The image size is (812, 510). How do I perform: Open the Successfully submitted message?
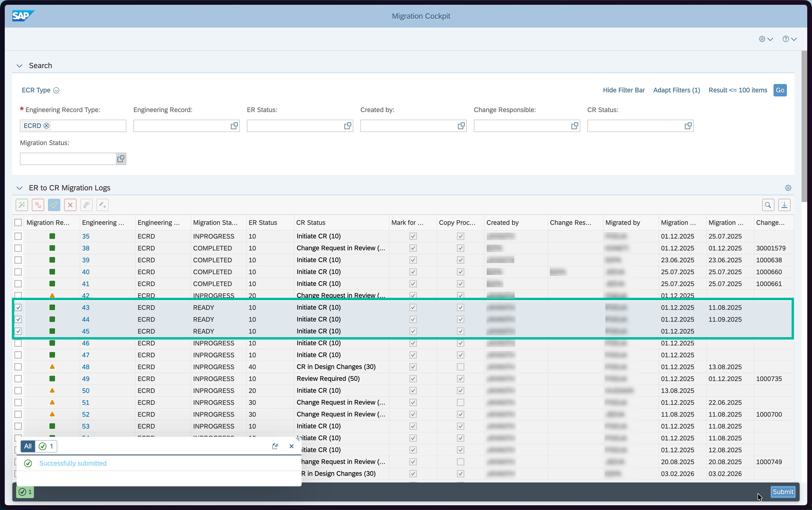[x=73, y=463]
